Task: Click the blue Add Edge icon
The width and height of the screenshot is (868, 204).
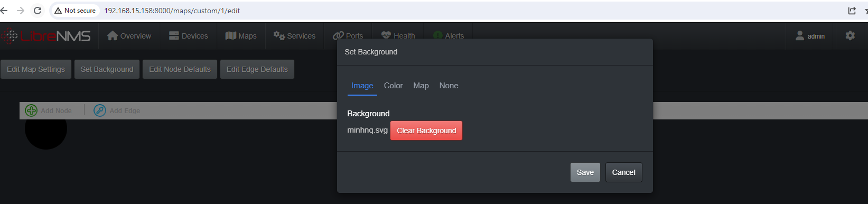Action: [100, 110]
